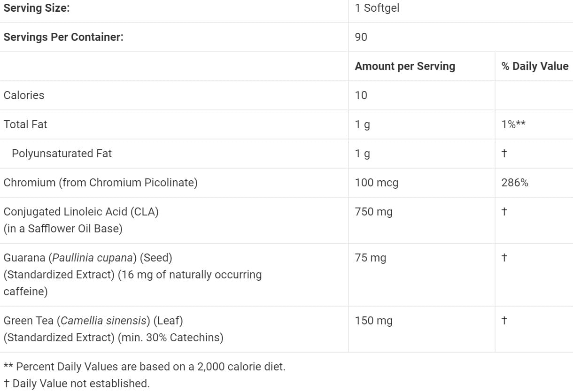Select the Guarana Paullinia cupana text
The height and width of the screenshot is (392, 573).
[88, 258]
